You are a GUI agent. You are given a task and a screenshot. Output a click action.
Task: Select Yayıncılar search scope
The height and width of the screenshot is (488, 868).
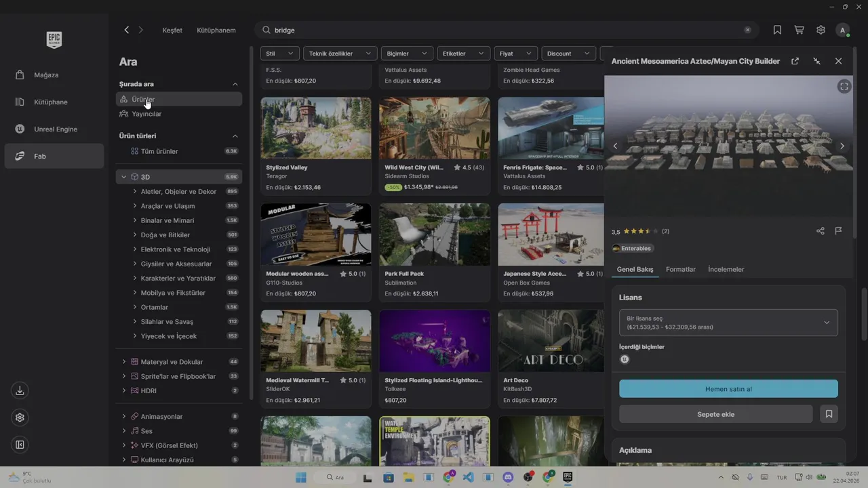tap(179, 114)
